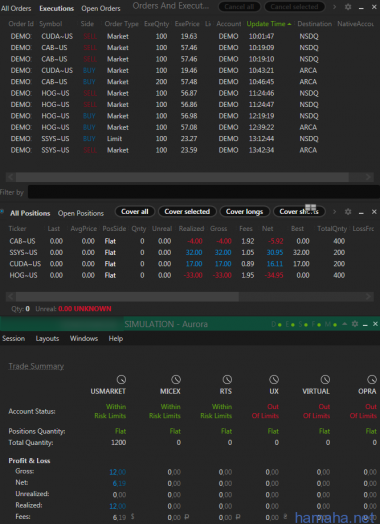This screenshot has width=380, height=524.
Task: Select the CAB~US buy of 200 shares
Action: [x=190, y=82]
